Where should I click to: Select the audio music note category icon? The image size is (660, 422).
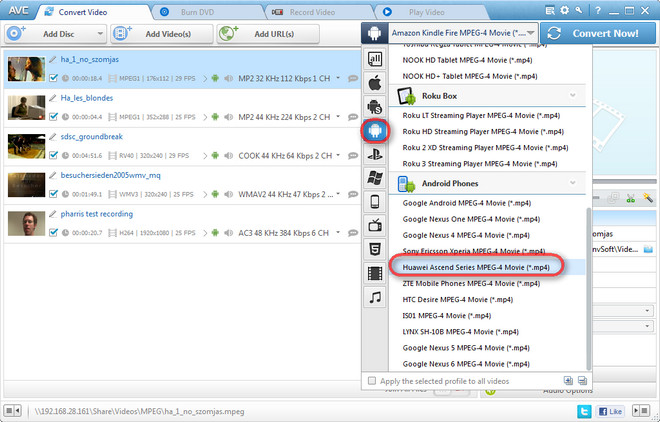[x=375, y=297]
